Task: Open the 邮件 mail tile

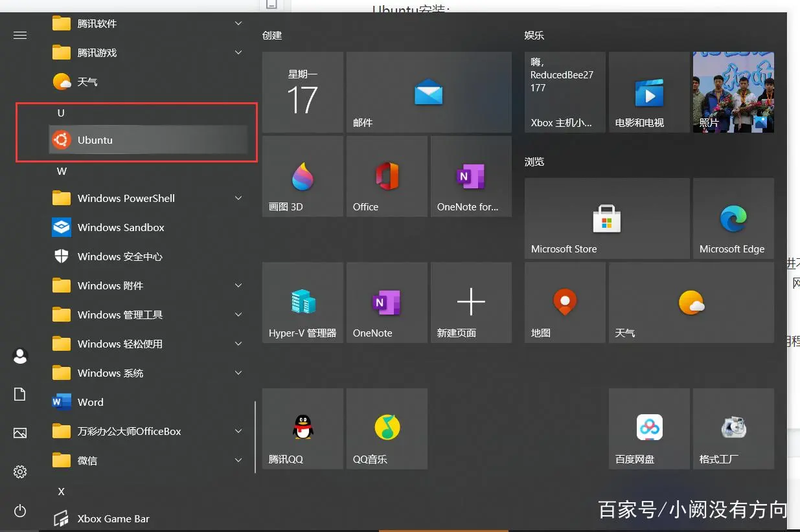Action: point(429,93)
